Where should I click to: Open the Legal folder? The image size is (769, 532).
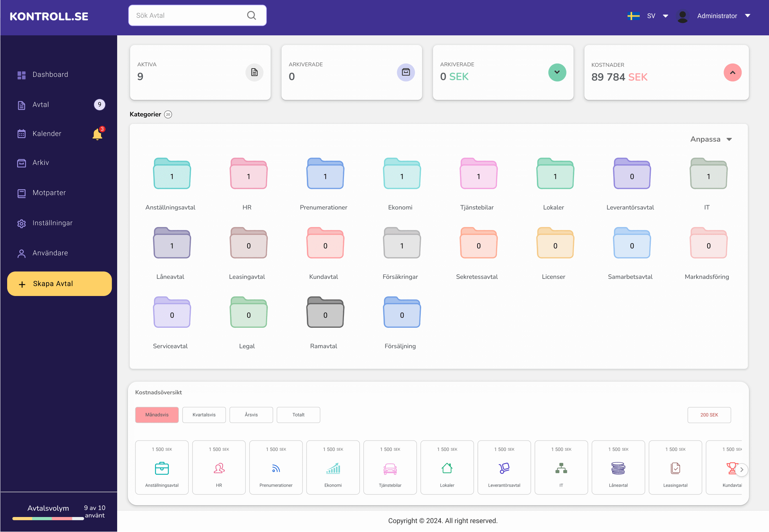click(x=249, y=312)
